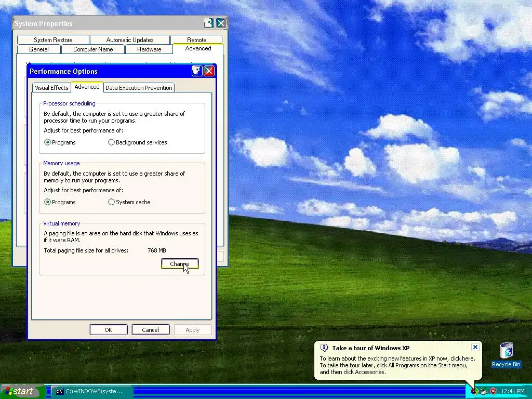Image resolution: width=532 pixels, height=399 pixels.
Task: Click the info icon in the tour balloon
Action: [324, 348]
